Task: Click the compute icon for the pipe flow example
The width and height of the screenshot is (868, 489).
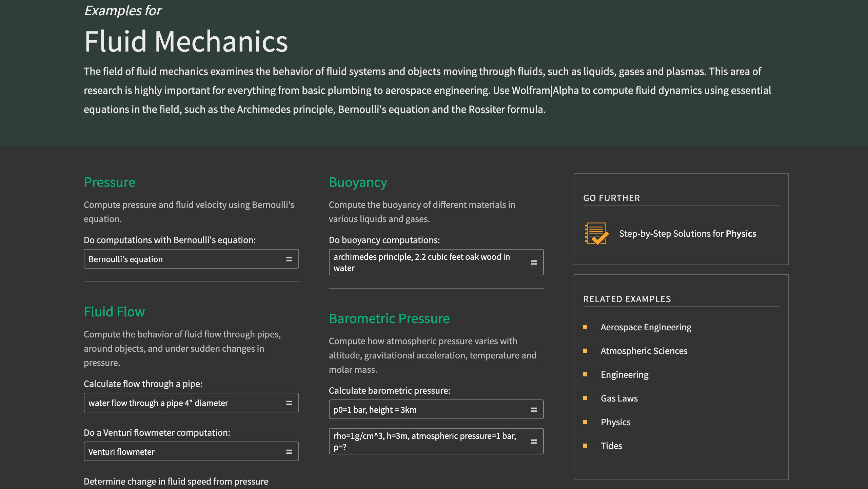Action: click(289, 403)
